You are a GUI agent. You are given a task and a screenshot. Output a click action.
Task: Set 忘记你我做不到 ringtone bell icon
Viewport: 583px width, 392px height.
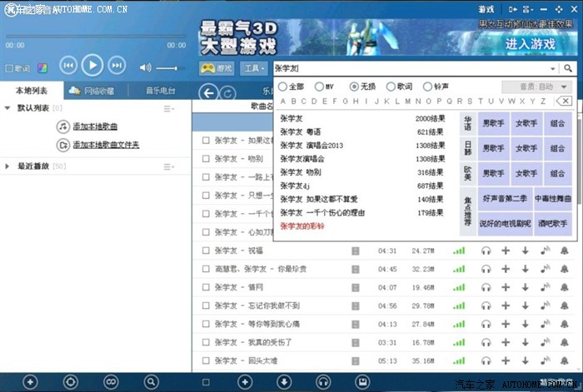[x=565, y=305]
